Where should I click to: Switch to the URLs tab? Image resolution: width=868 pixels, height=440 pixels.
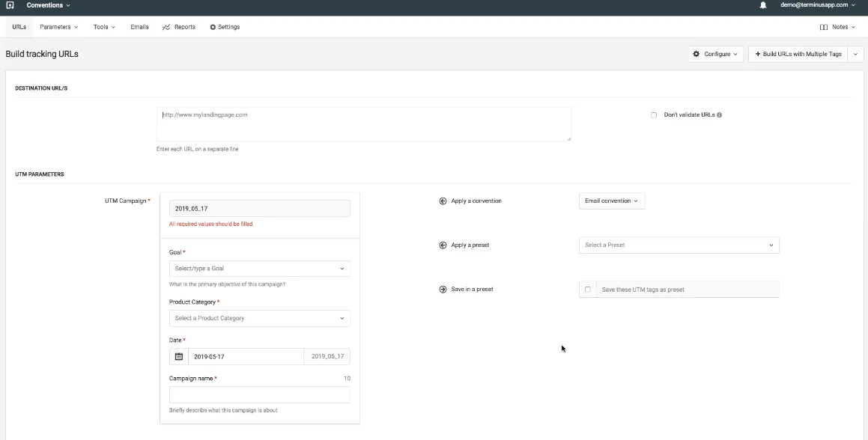click(x=18, y=26)
